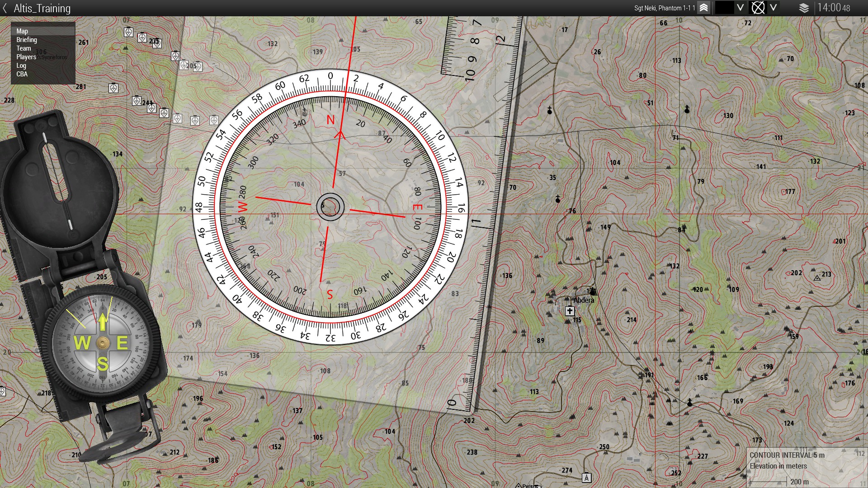The image size is (868, 488).
Task: Open the Players list entry
Action: coord(26,57)
